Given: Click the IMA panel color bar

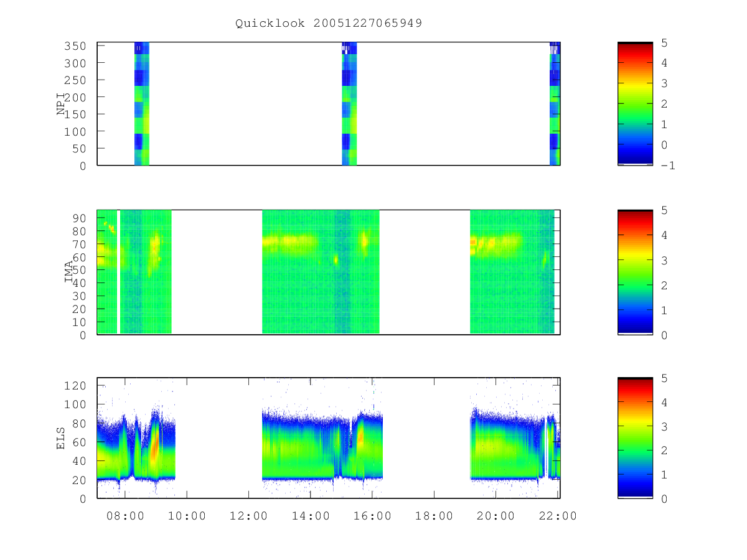Looking at the screenshot, I should (x=635, y=272).
